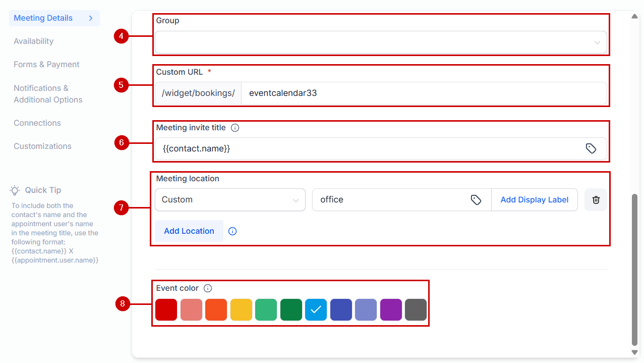This screenshot has width=644, height=363.
Task: Click Add Display Label
Action: tap(534, 200)
